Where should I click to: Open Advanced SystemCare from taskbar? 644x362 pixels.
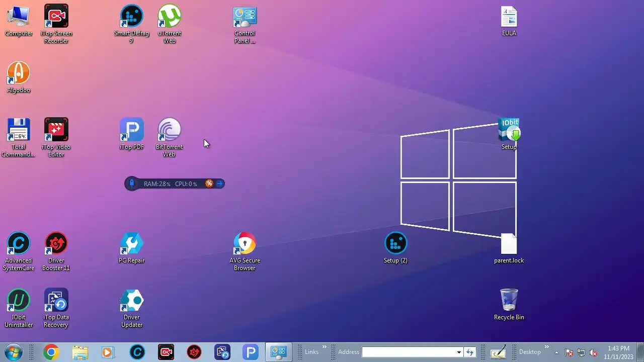pos(137,352)
